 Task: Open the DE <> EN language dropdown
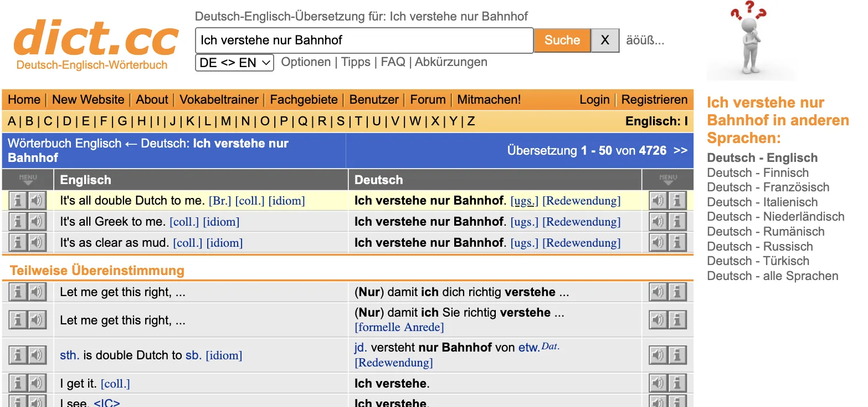[234, 63]
